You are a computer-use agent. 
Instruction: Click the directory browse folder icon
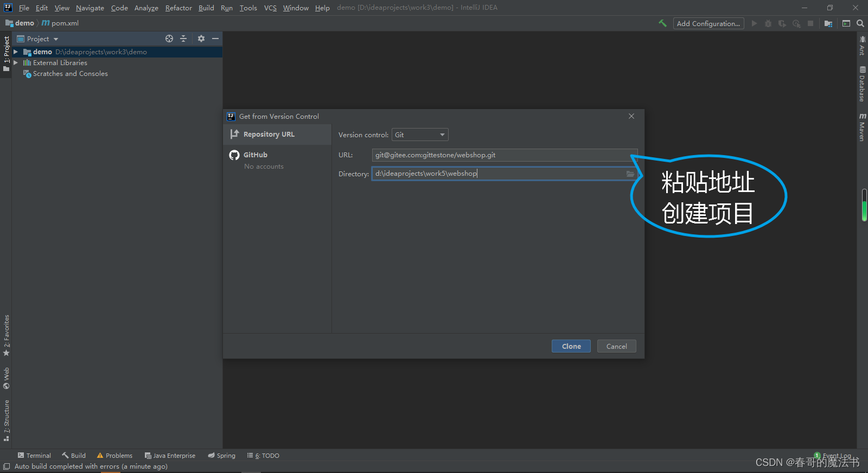(630, 174)
